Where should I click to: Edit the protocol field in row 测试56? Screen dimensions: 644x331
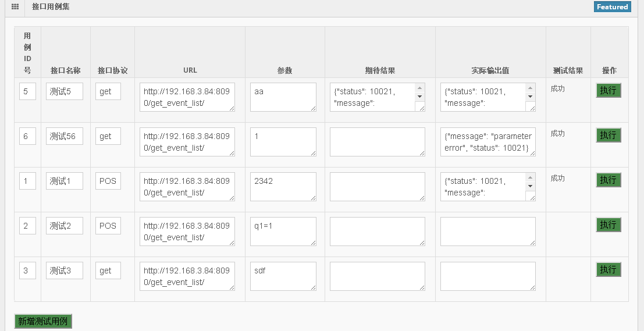point(108,136)
